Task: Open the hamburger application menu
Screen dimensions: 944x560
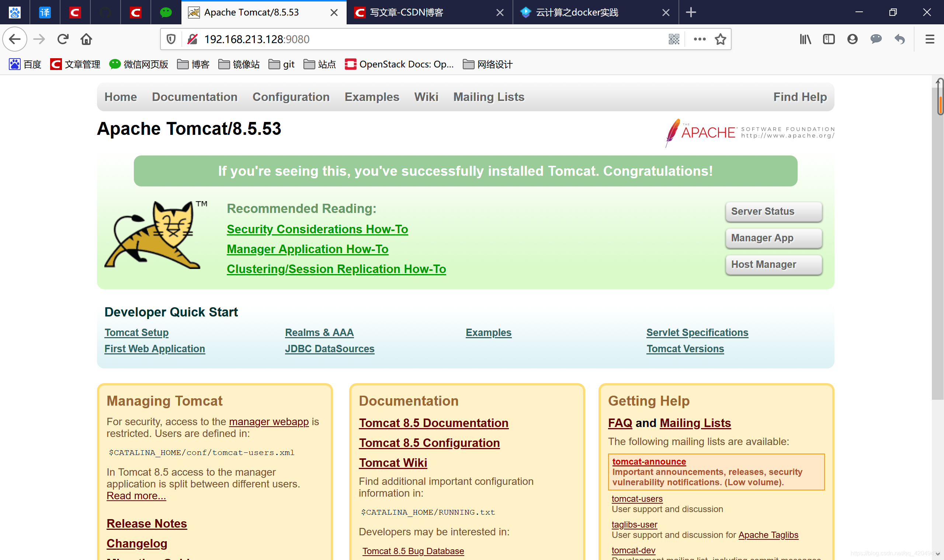Action: point(930,39)
